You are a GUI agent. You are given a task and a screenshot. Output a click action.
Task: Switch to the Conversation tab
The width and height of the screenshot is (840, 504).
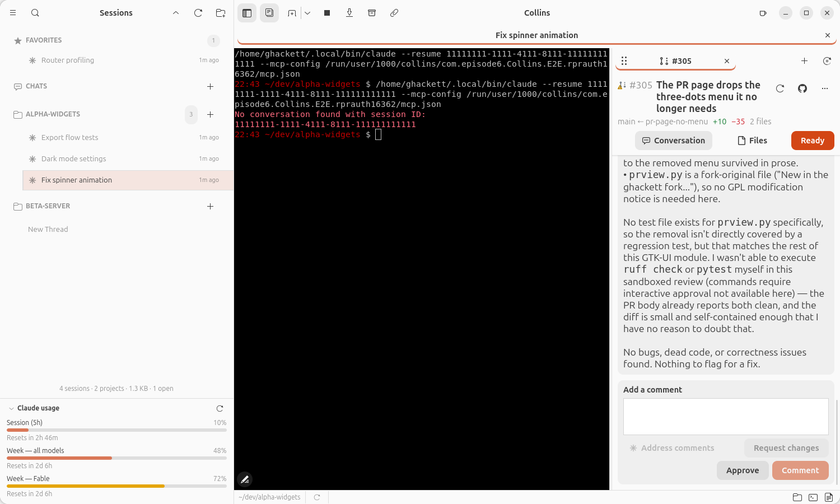[x=674, y=141]
